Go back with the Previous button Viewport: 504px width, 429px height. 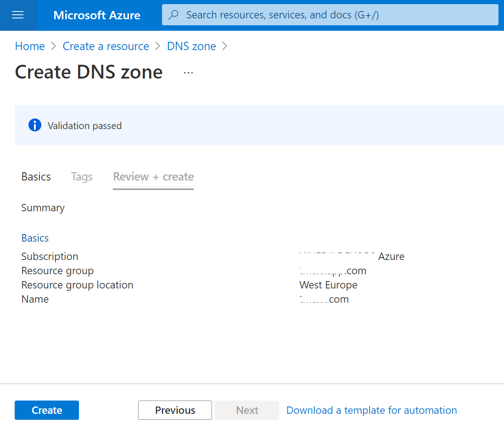[x=175, y=410]
